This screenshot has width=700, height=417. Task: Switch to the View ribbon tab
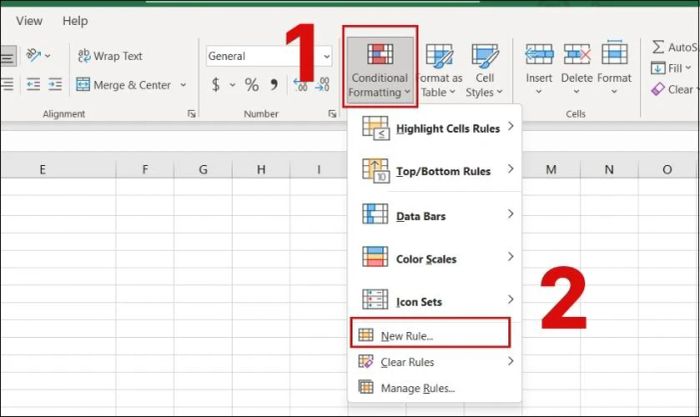pyautogui.click(x=29, y=21)
